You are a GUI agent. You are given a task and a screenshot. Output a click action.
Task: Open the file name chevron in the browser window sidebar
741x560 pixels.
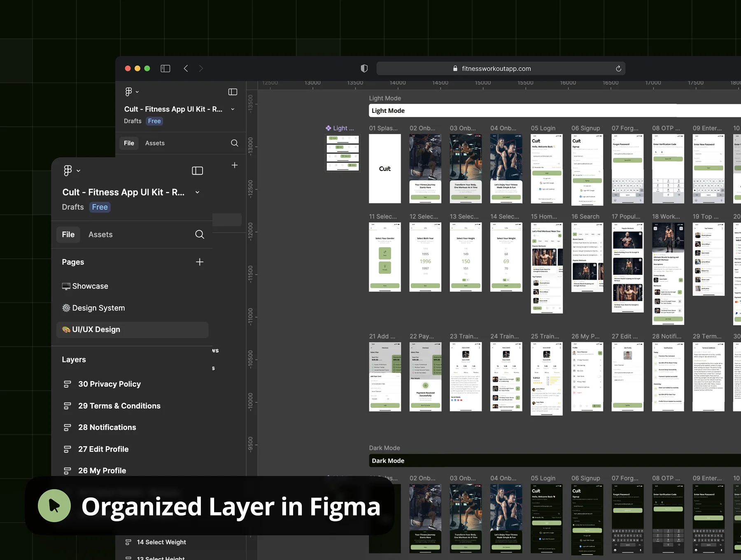233,109
